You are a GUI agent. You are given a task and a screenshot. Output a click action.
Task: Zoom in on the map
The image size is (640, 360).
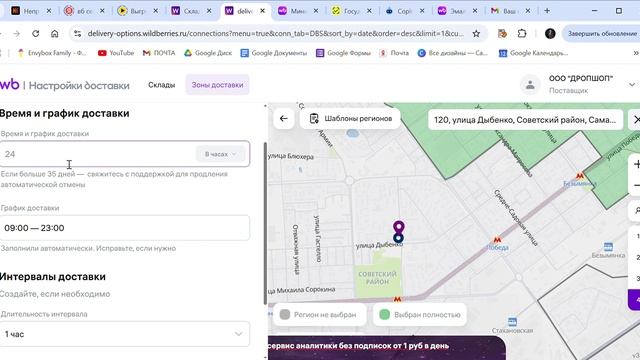(x=636, y=164)
